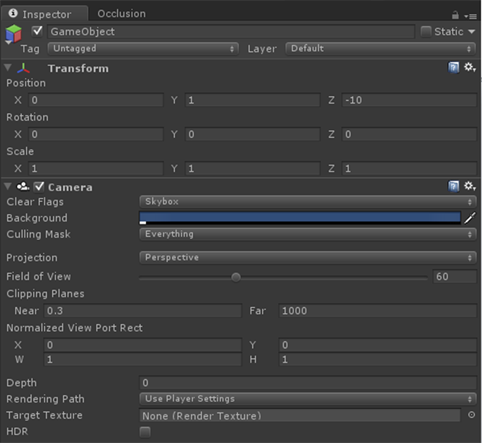Open the Rendering Path dropdown
This screenshot has width=482, height=443.
[308, 399]
